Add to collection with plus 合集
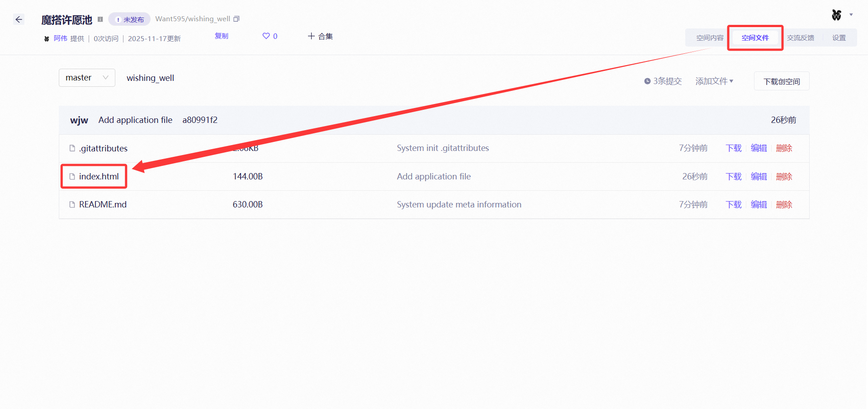 click(320, 36)
